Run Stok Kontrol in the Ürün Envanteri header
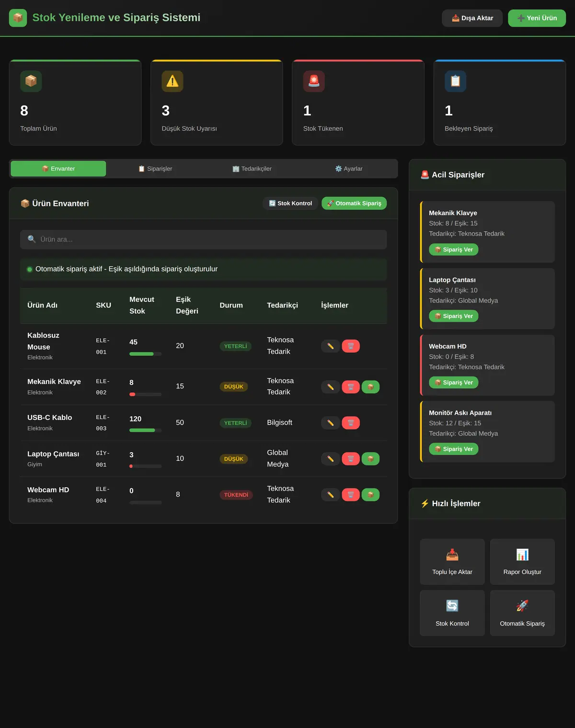The height and width of the screenshot is (728, 575). coord(290,203)
